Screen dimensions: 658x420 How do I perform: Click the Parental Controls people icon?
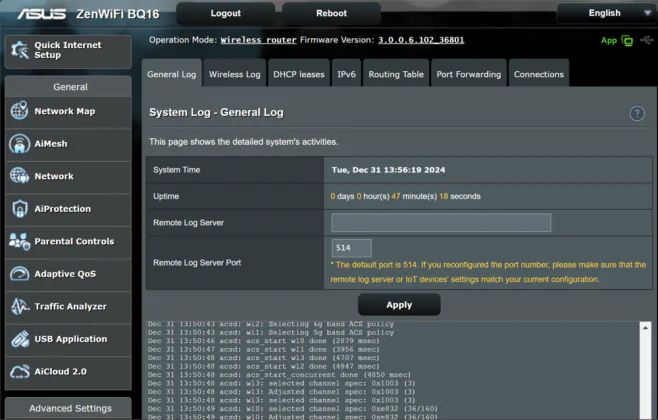coord(19,241)
